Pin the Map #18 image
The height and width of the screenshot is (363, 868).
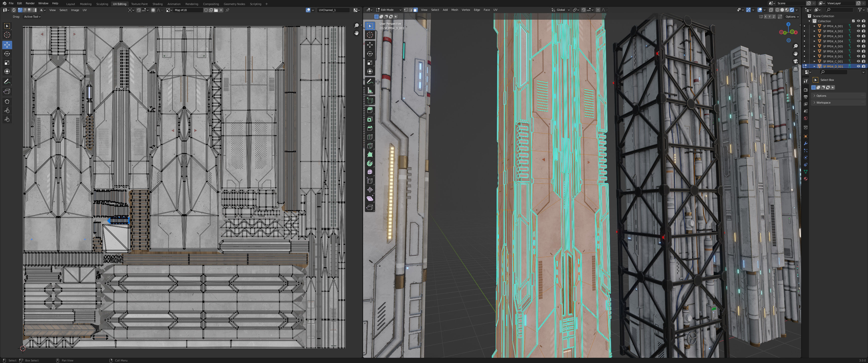click(227, 10)
